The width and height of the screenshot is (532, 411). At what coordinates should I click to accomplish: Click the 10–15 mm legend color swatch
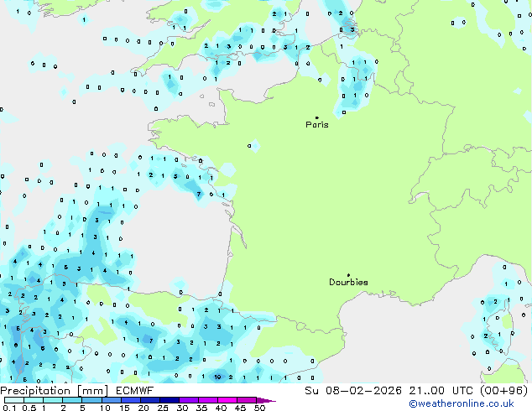click(x=111, y=400)
